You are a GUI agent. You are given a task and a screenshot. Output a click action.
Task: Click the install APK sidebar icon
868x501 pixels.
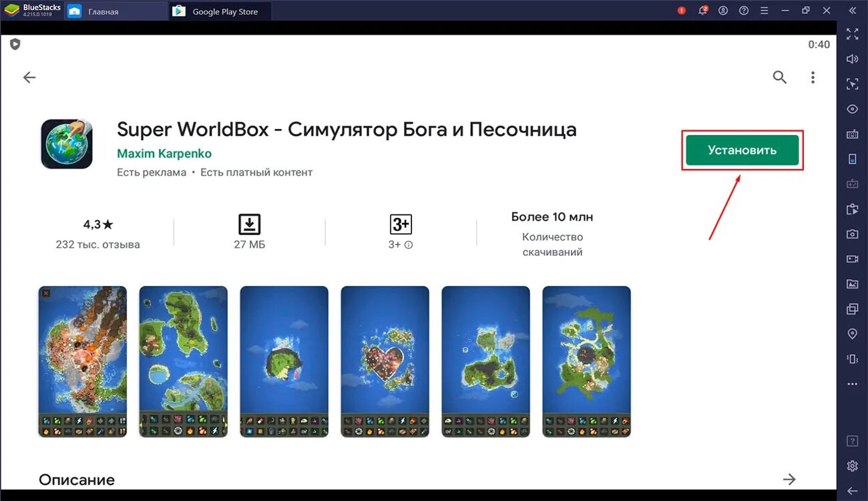tap(852, 209)
